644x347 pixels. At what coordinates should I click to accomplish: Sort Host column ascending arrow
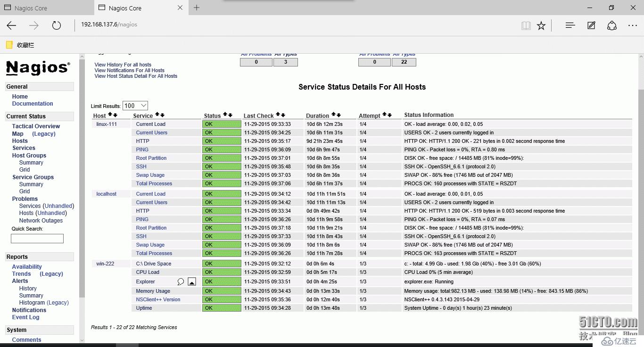(110, 115)
